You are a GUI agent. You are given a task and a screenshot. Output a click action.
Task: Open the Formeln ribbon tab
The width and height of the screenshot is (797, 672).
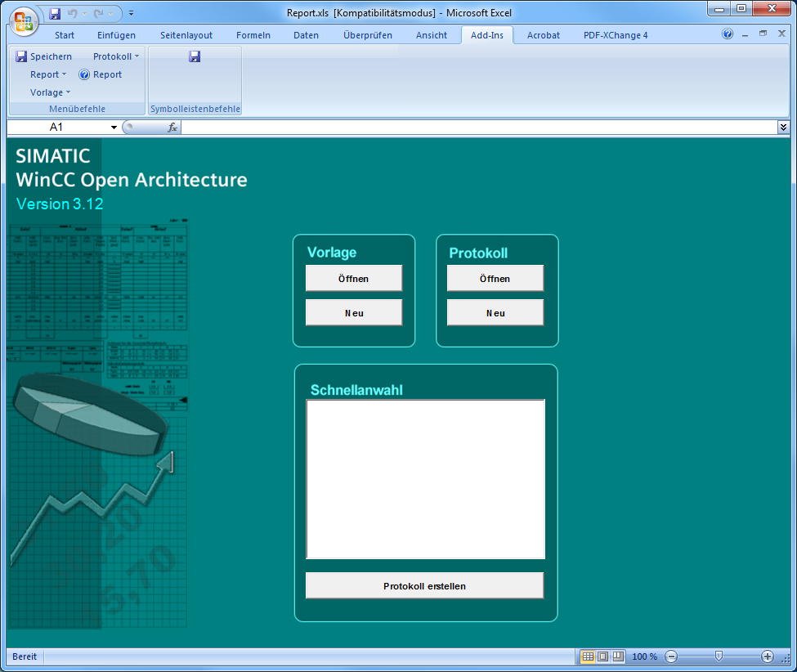coord(253,35)
